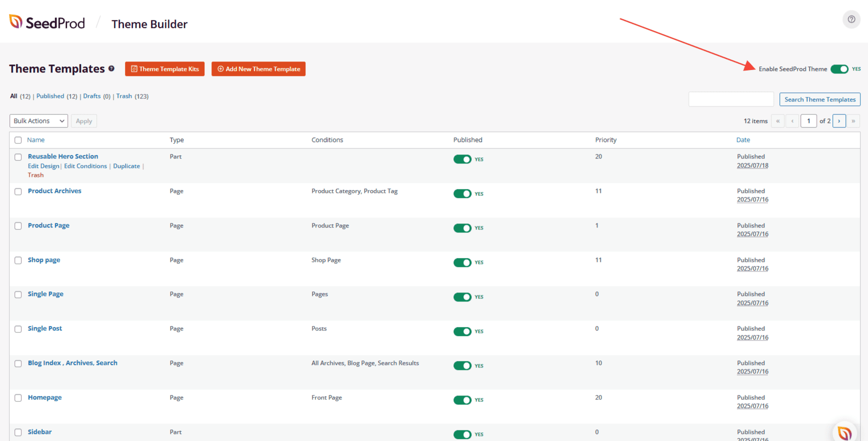868x441 pixels.
Task: Filter by Trash
Action: 124,96
